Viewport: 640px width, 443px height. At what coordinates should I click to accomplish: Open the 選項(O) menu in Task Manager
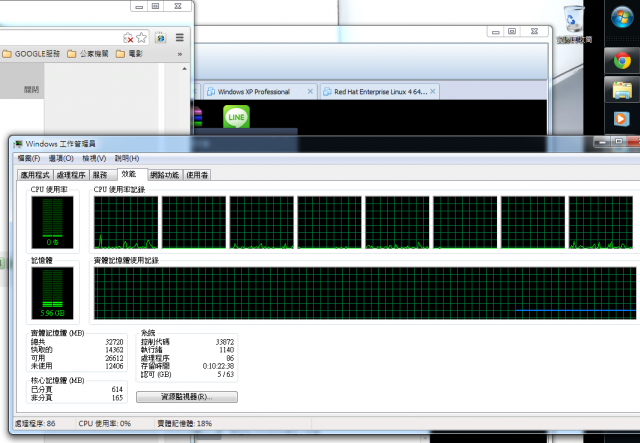pyautogui.click(x=61, y=158)
